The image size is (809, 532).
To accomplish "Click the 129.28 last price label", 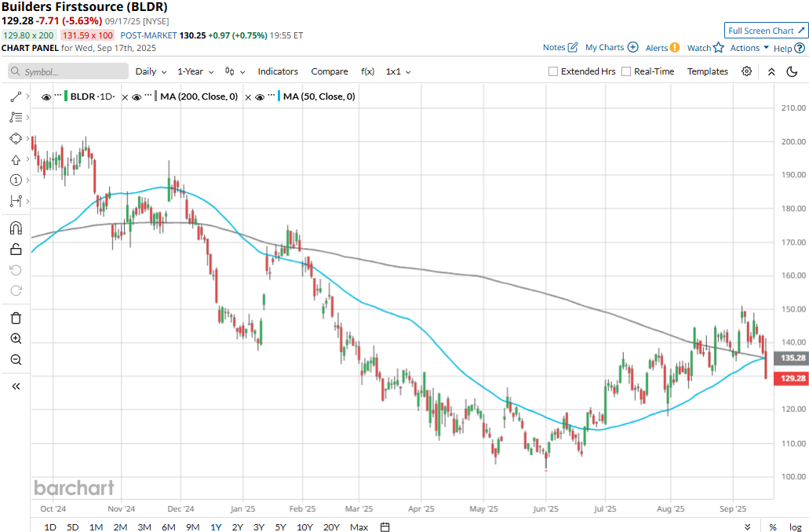I will coord(792,378).
